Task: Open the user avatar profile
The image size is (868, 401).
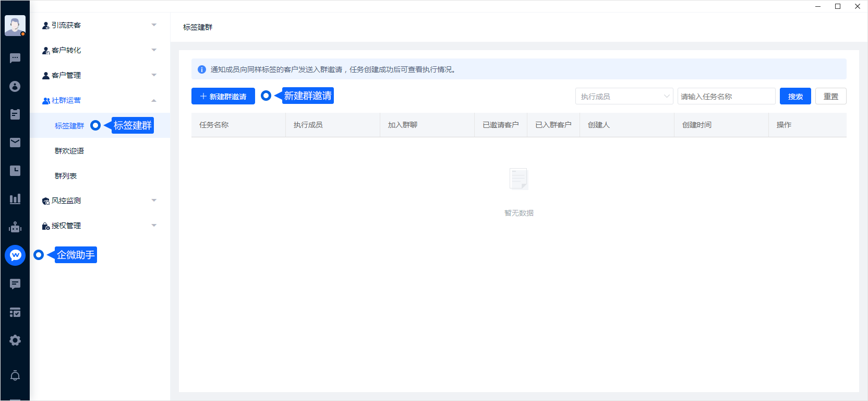Action: click(15, 26)
